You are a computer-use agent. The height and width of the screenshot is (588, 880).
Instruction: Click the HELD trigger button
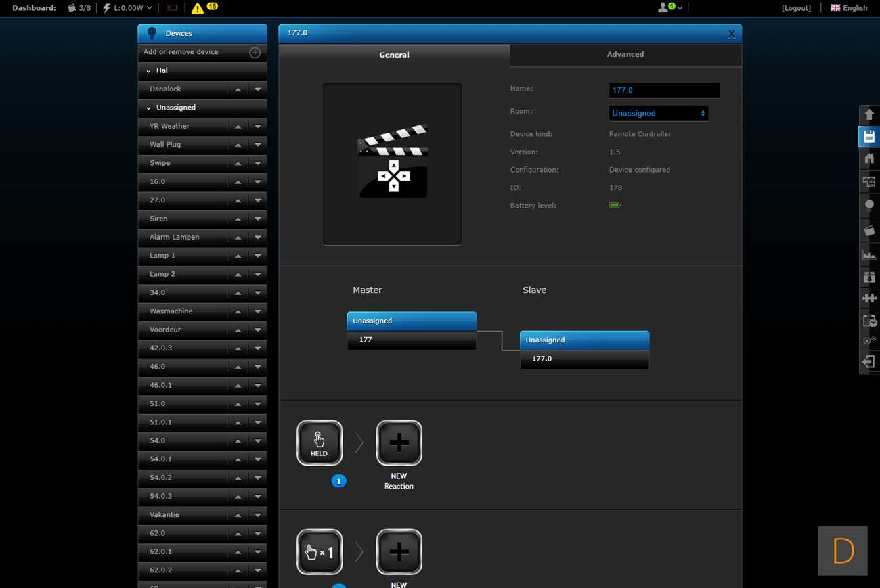coord(320,443)
